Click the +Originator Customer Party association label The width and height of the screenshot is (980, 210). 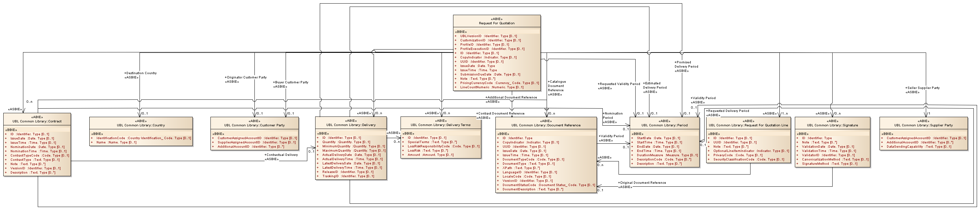point(247,77)
